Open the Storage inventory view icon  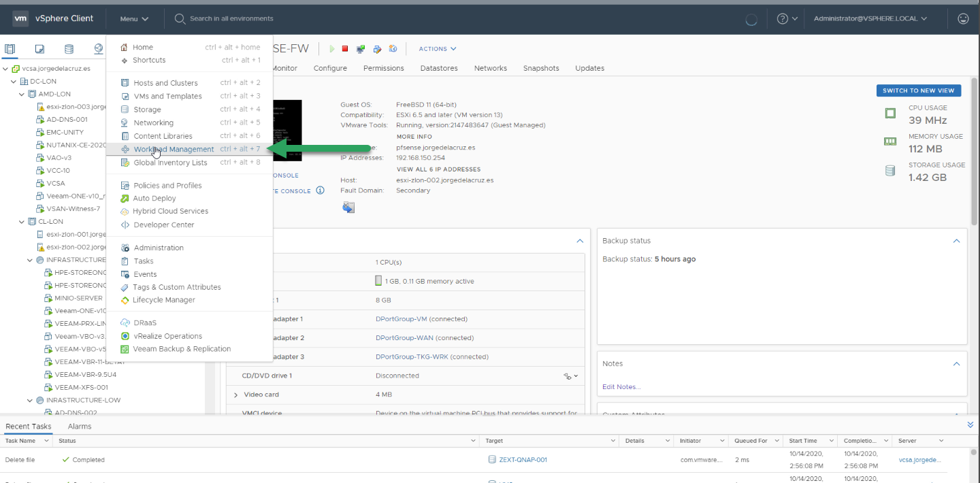click(69, 49)
